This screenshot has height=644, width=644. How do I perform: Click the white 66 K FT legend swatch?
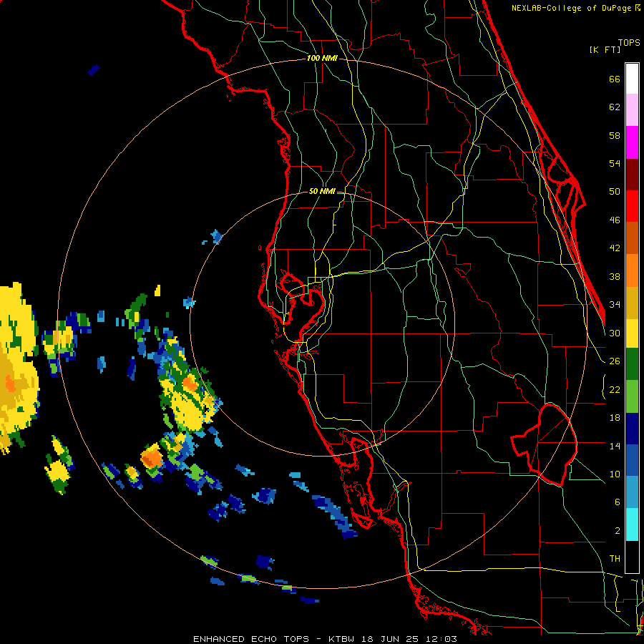(x=632, y=79)
